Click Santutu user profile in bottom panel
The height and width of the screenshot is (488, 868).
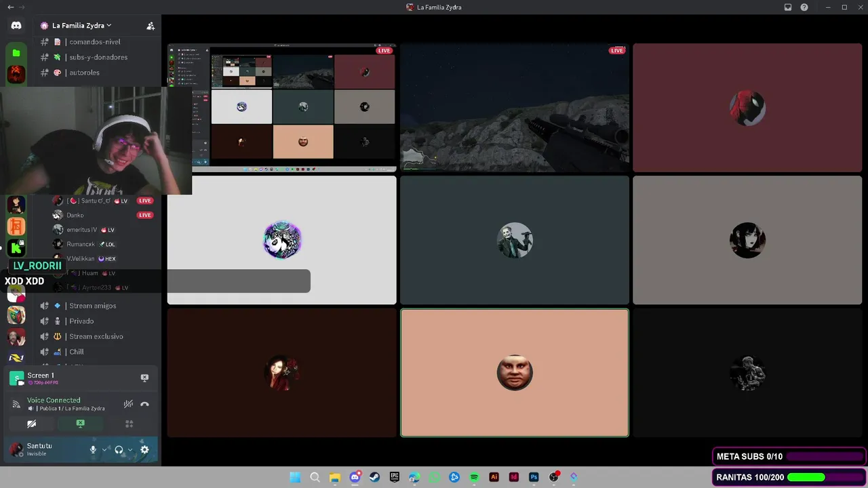point(45,449)
